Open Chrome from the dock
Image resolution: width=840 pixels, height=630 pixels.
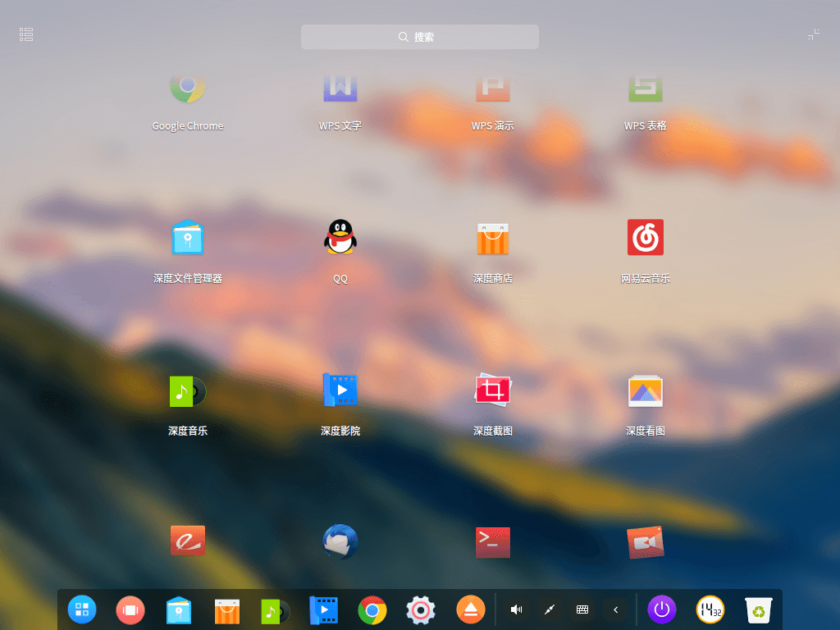[x=372, y=610]
